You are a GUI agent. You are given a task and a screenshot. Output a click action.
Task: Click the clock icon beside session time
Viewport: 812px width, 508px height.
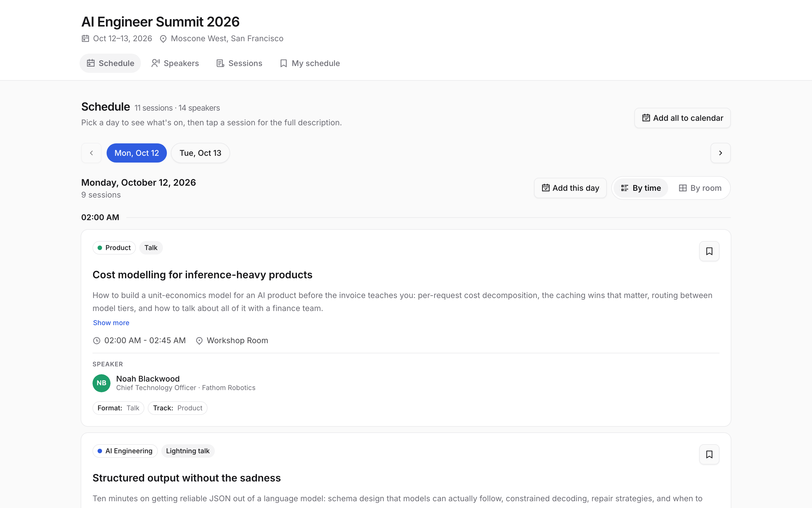[x=97, y=341]
